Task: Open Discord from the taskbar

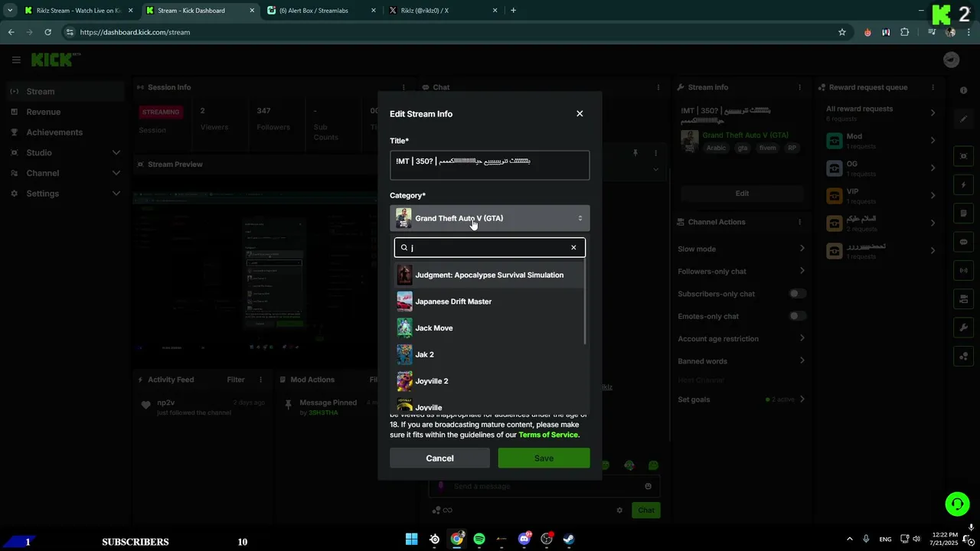Action: (x=524, y=539)
